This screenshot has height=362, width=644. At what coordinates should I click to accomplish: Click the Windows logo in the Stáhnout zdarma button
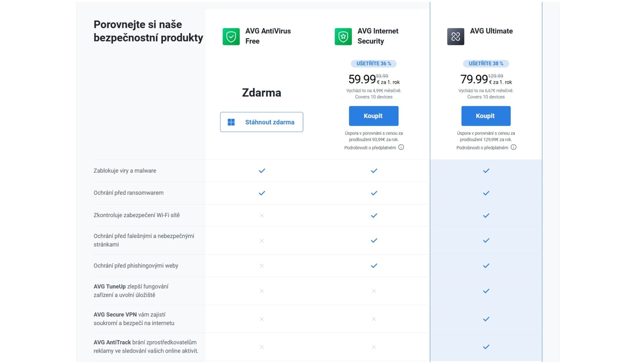pos(231,122)
